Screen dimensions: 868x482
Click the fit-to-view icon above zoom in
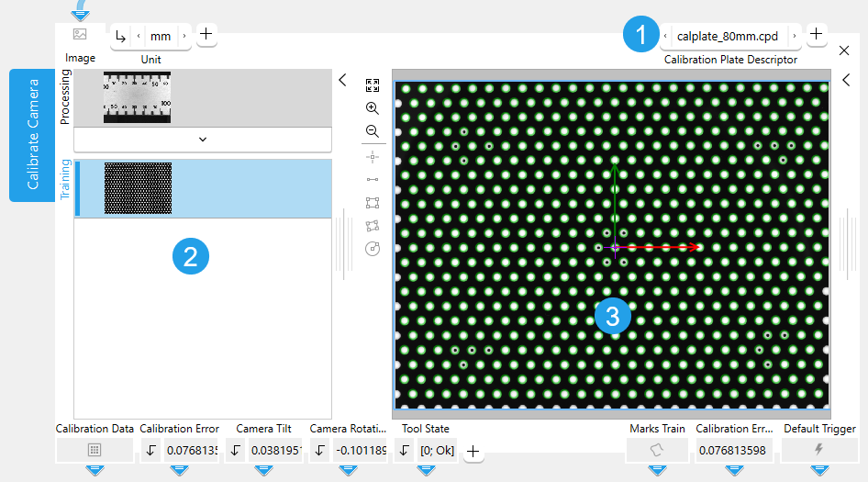pyautogui.click(x=372, y=84)
